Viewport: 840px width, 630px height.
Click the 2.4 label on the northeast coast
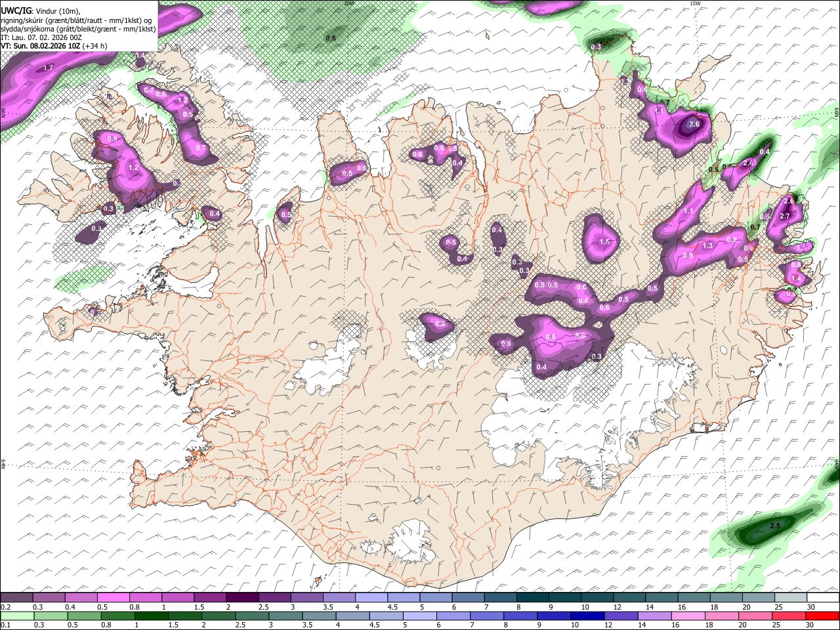(748, 163)
